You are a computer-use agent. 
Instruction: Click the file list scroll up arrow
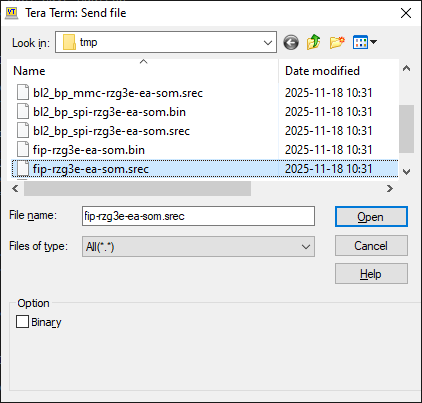pos(406,69)
